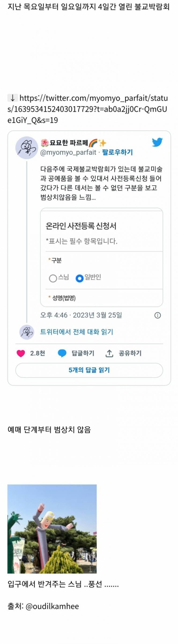Click the 공유하기 share text
This screenshot has width=178, height=644.
[130, 353]
